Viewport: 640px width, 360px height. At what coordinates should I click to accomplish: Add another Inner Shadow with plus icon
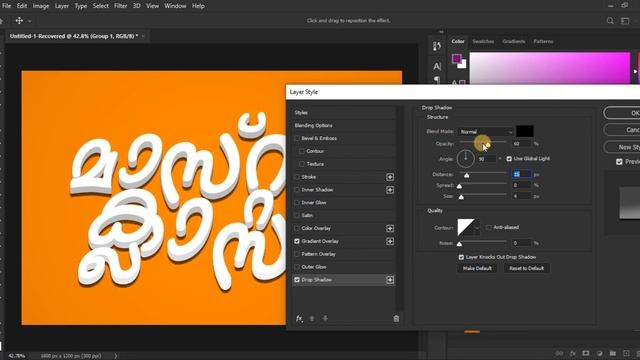pos(390,190)
